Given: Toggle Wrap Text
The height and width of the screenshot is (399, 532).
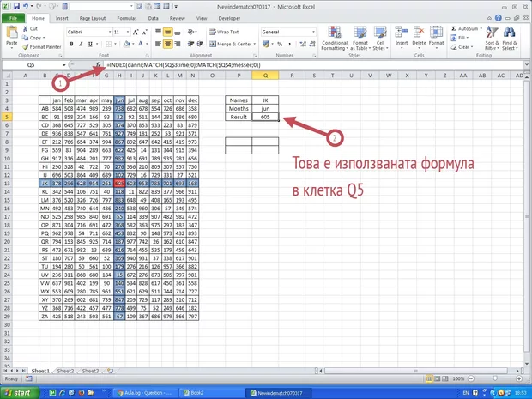Looking at the screenshot, I should pyautogui.click(x=224, y=33).
